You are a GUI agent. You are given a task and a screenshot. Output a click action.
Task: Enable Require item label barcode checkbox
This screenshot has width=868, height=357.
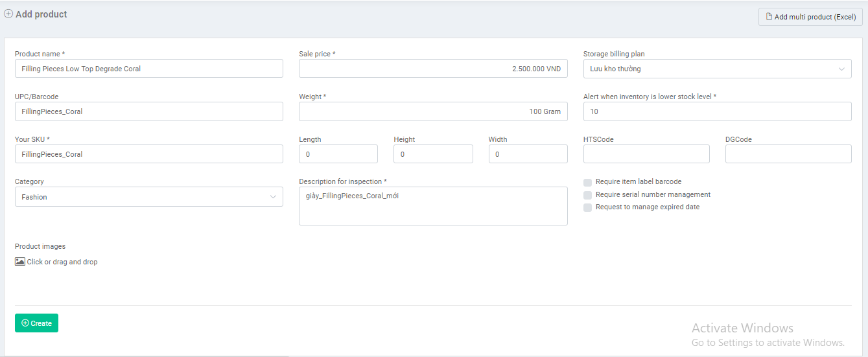pyautogui.click(x=587, y=183)
